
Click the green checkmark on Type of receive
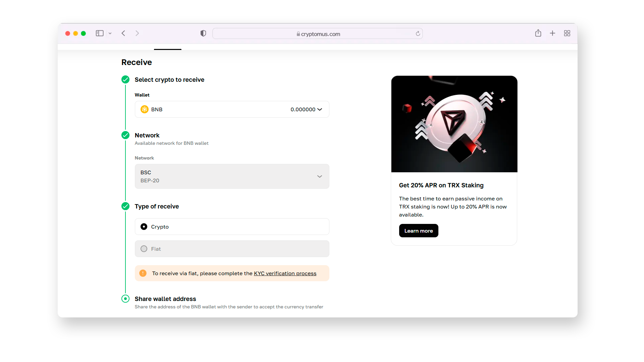tap(125, 206)
